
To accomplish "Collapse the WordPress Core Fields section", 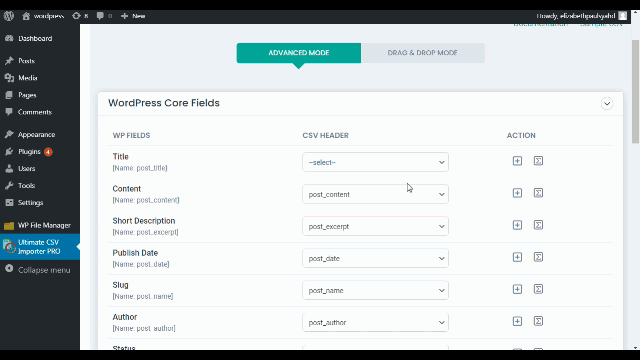I will tap(607, 104).
